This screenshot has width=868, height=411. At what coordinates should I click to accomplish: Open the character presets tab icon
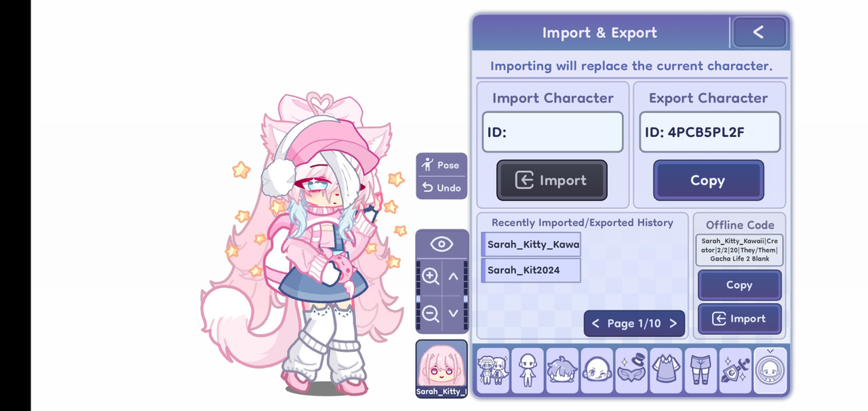493,370
